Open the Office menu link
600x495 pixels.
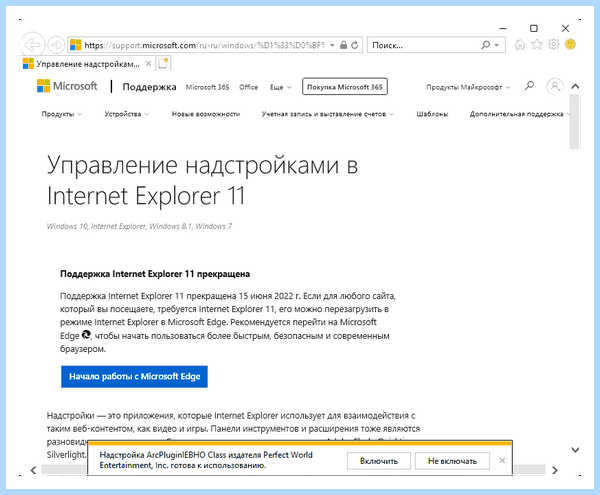pyautogui.click(x=248, y=87)
